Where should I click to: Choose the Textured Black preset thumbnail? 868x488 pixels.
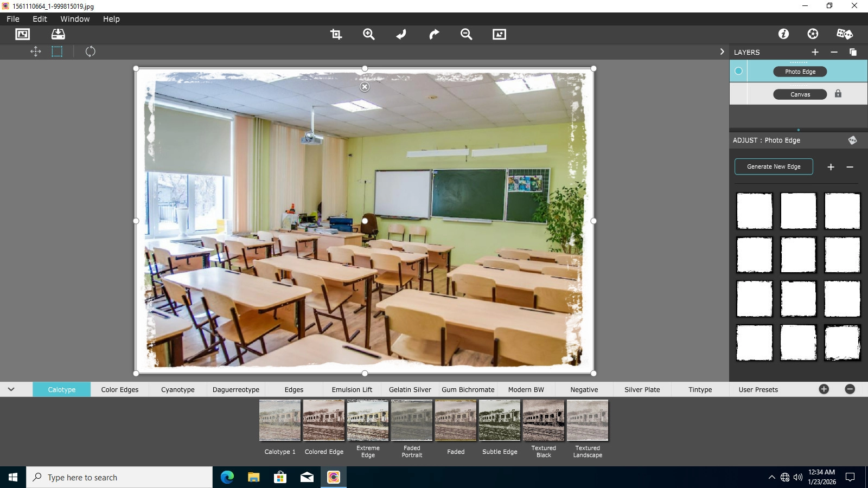(544, 420)
